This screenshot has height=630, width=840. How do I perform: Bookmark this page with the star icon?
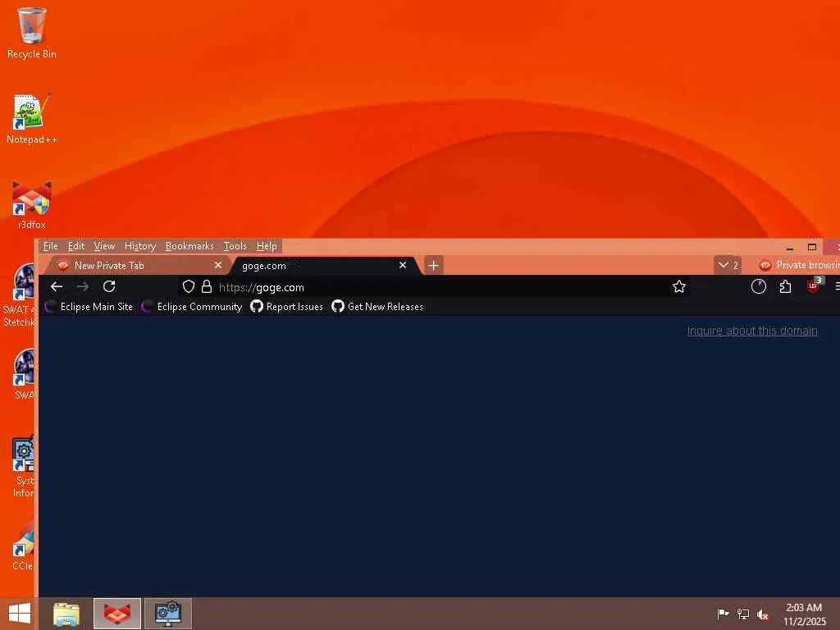coord(678,286)
